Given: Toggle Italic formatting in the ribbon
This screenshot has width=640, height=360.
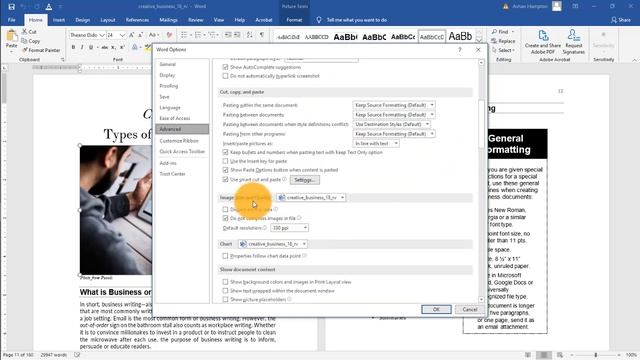Looking at the screenshot, I should click(82, 47).
